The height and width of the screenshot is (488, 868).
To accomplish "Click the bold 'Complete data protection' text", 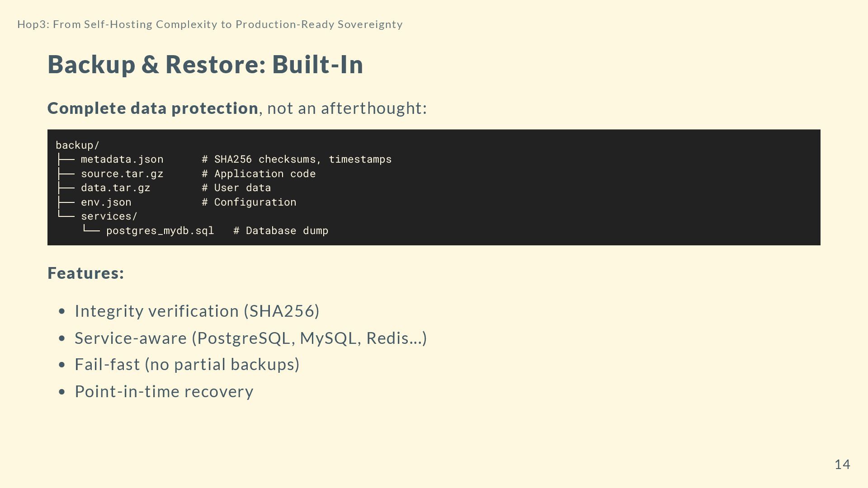I will click(153, 108).
